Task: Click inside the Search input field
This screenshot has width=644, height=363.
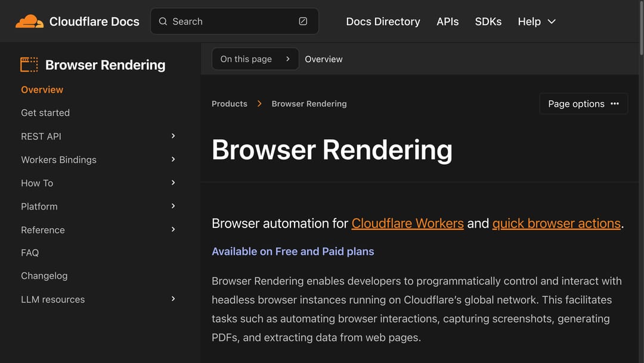Action: 234,21
